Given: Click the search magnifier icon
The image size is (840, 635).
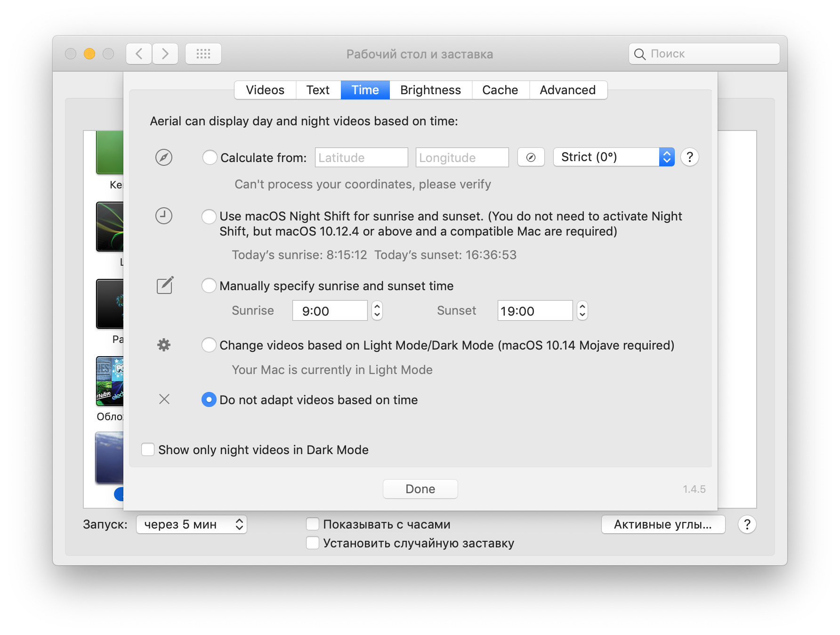Looking at the screenshot, I should 640,54.
